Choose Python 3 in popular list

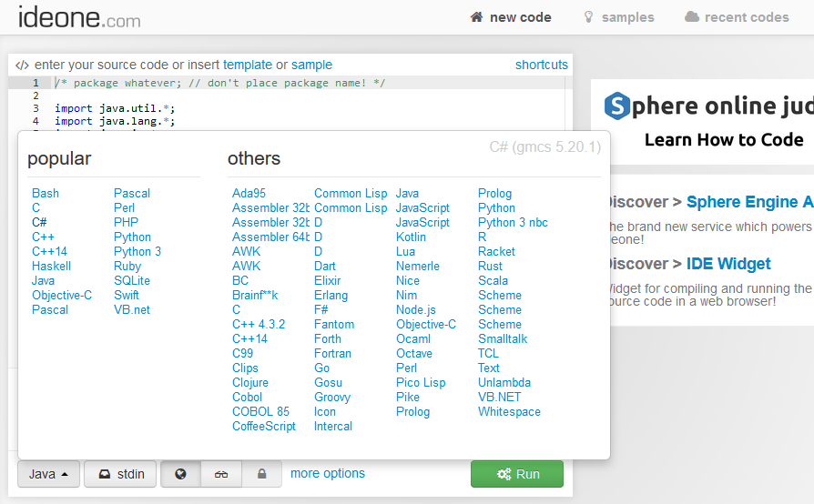[x=137, y=251]
